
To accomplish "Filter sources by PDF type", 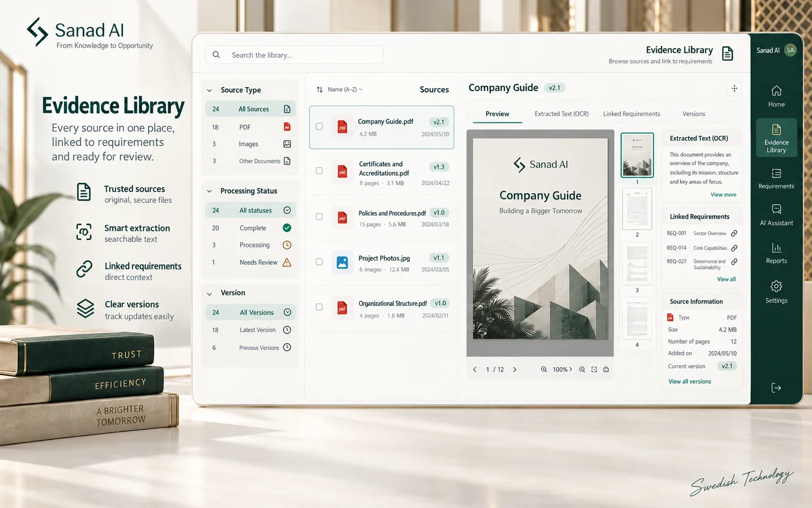I will pyautogui.click(x=251, y=127).
